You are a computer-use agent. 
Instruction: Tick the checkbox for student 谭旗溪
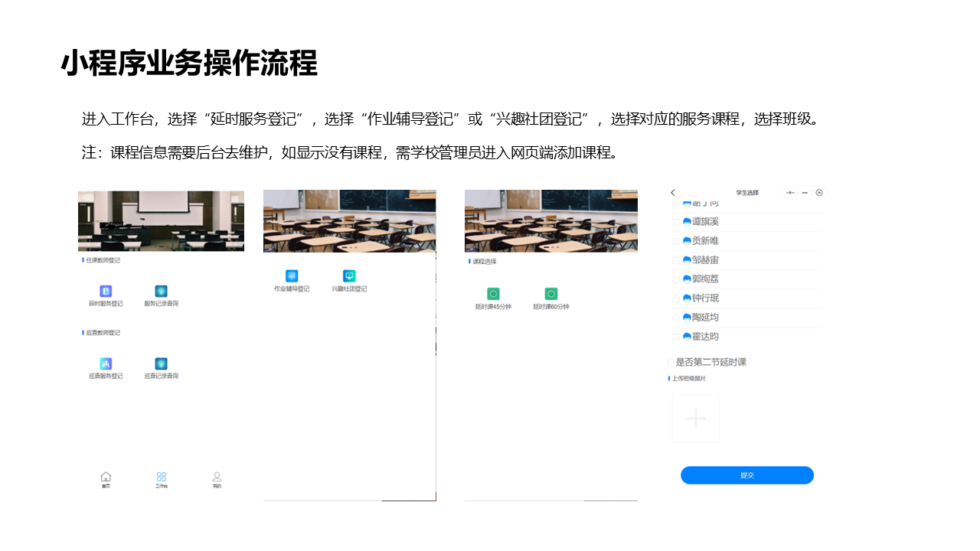point(677,222)
